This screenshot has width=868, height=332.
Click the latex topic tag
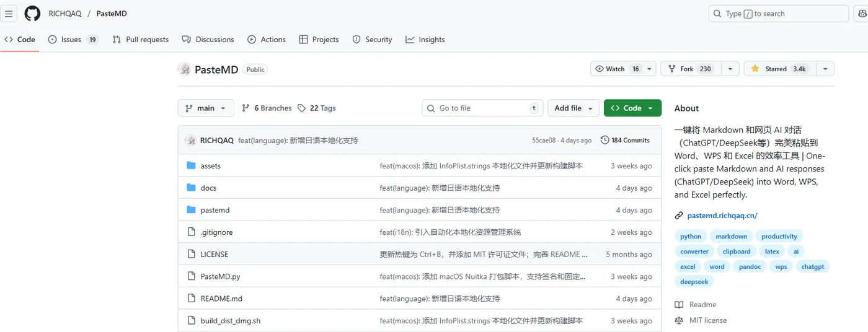(772, 251)
